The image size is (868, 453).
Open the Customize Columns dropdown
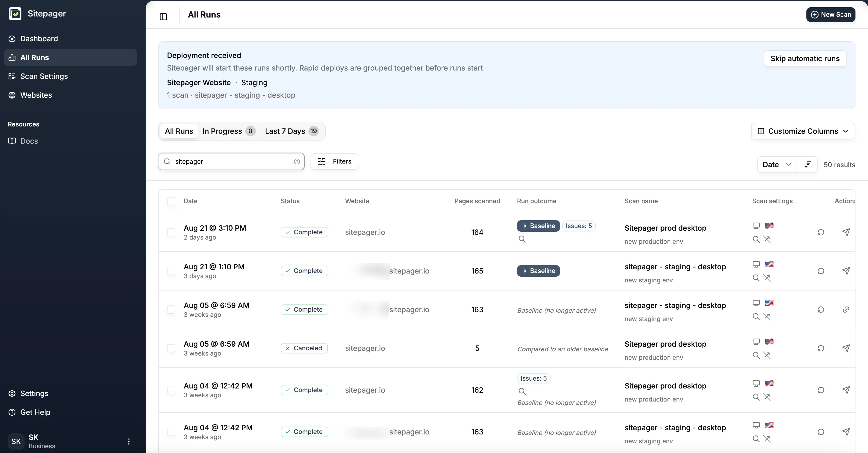(803, 131)
